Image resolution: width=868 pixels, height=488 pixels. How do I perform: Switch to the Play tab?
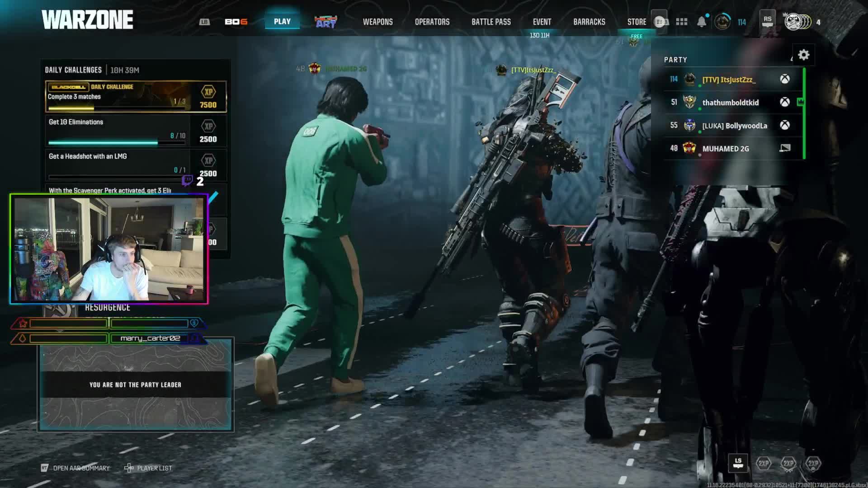282,22
